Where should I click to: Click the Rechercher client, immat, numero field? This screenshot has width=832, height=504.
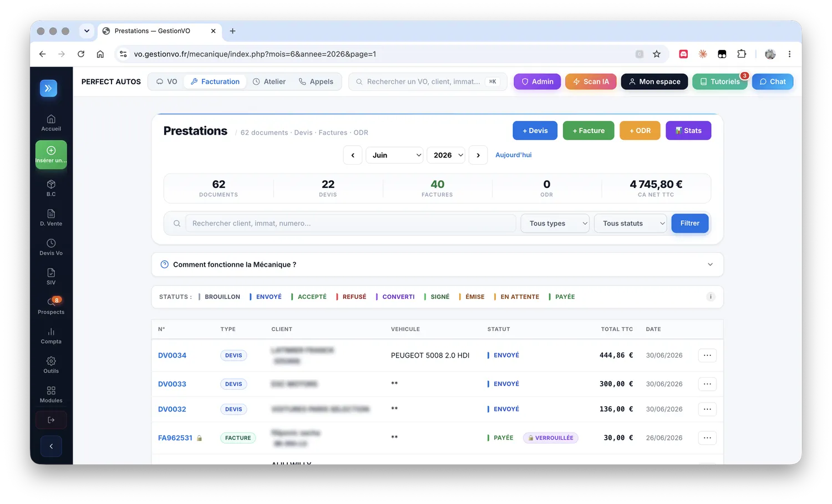pyautogui.click(x=351, y=223)
